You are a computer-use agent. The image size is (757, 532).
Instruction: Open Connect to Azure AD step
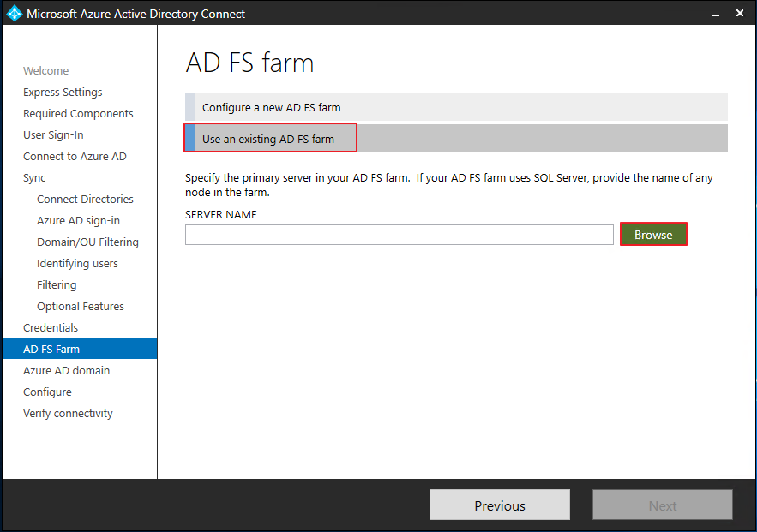(x=75, y=156)
